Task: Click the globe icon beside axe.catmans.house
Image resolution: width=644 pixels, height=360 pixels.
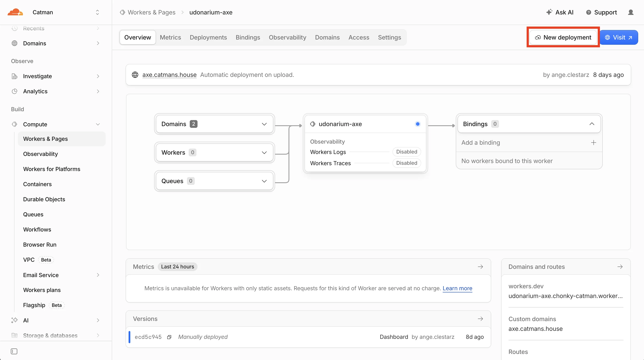Action: coord(135,75)
